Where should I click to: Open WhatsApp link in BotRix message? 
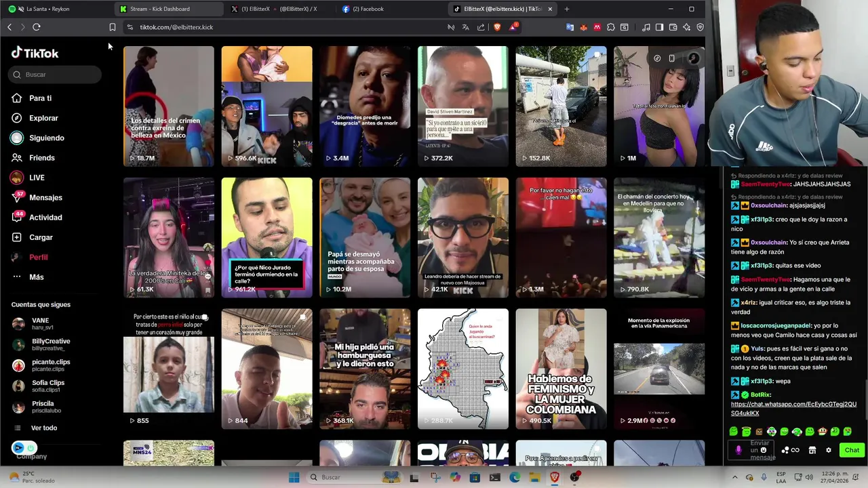(x=793, y=409)
